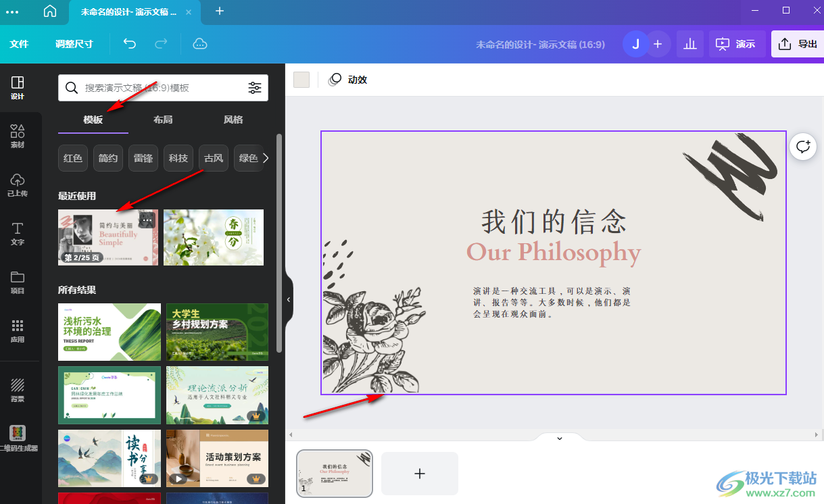Image resolution: width=824 pixels, height=504 pixels.
Task: Open the analytics chart icon
Action: point(690,44)
